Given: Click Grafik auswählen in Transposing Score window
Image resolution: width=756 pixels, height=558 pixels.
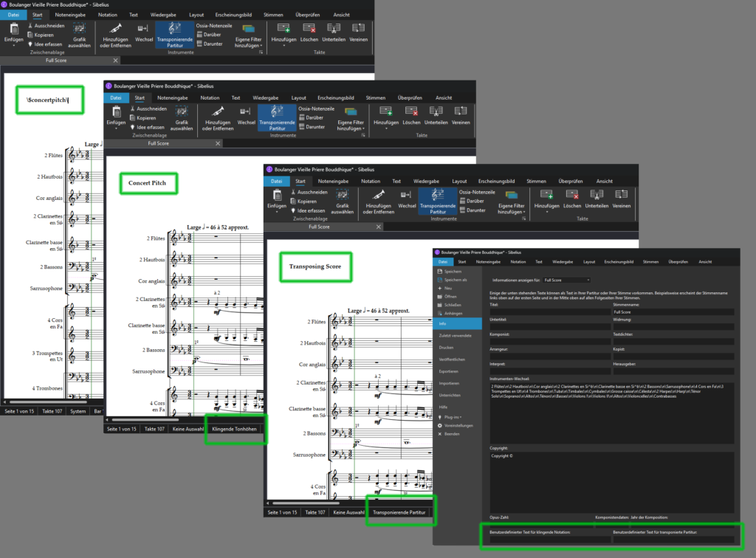Looking at the screenshot, I should (x=343, y=201).
